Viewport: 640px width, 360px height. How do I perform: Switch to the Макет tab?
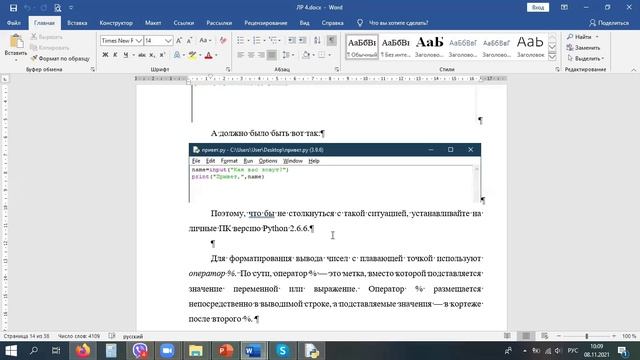(x=153, y=23)
